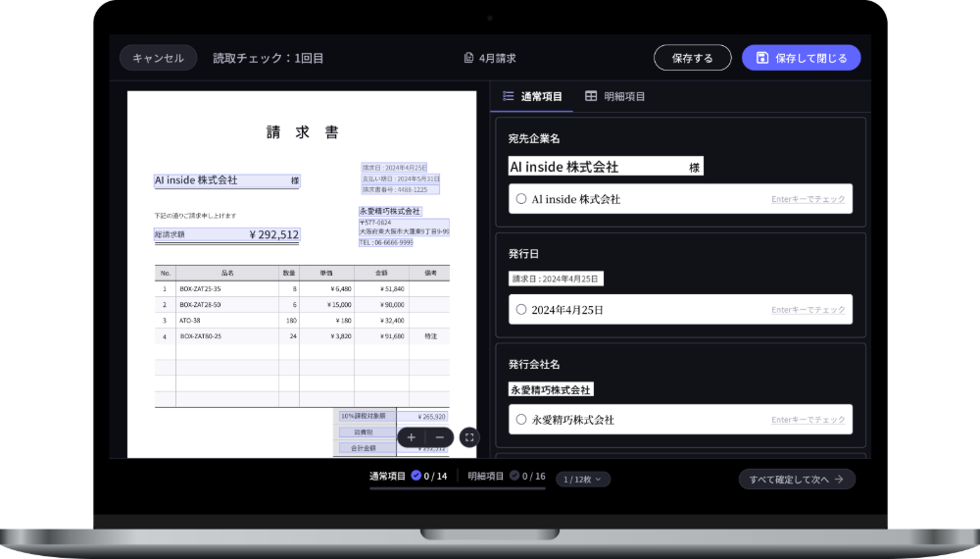Image resolution: width=980 pixels, height=559 pixels.
Task: Click Enterキーでチェック link for 発行日
Action: click(x=808, y=310)
